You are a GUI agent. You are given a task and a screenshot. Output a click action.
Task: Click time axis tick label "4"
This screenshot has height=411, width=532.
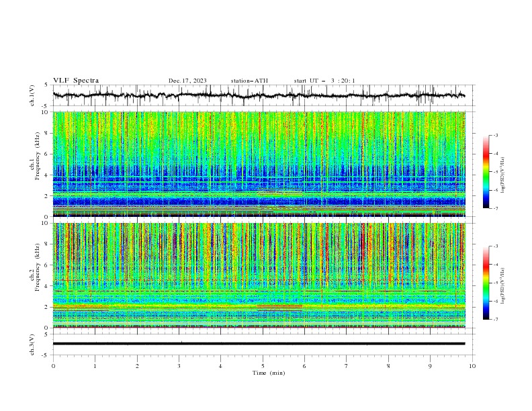point(220,366)
